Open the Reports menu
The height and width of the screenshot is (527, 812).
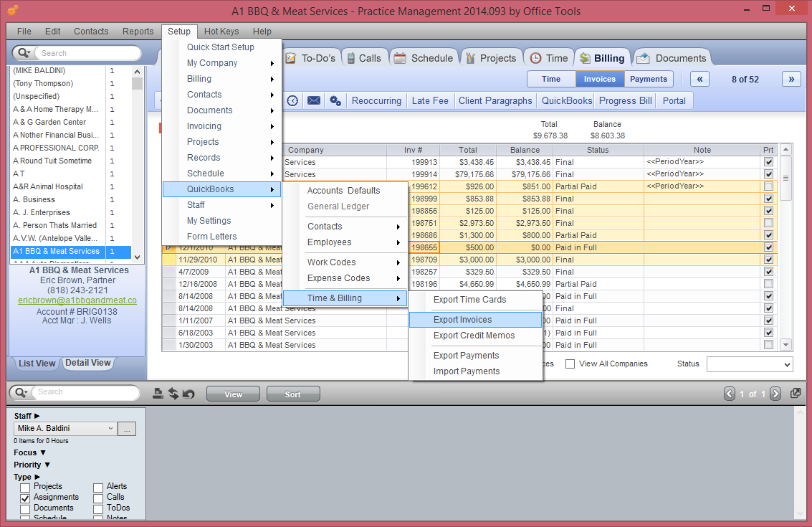(x=138, y=31)
